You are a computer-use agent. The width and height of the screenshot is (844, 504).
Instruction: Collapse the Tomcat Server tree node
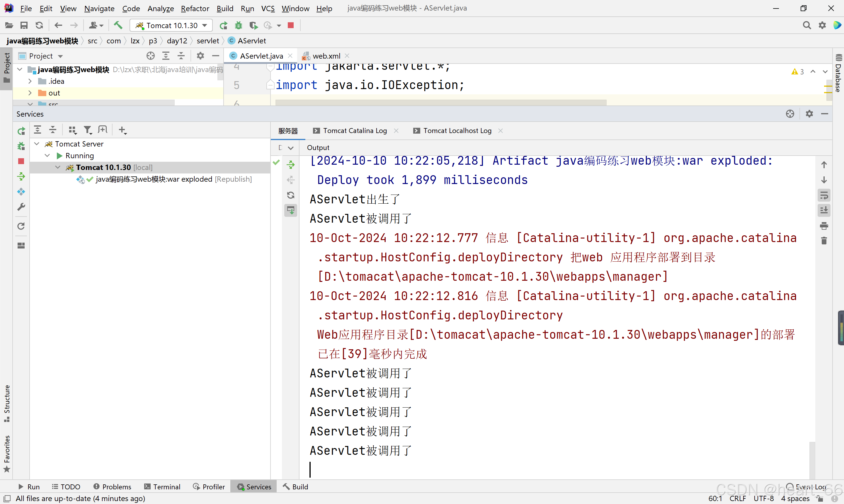pos(37,144)
